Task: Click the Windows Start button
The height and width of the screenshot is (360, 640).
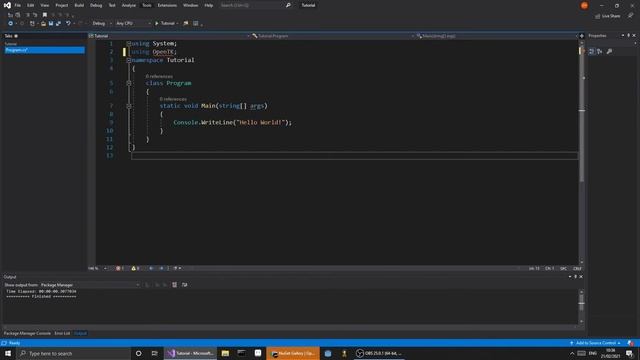Action: [x=8, y=353]
